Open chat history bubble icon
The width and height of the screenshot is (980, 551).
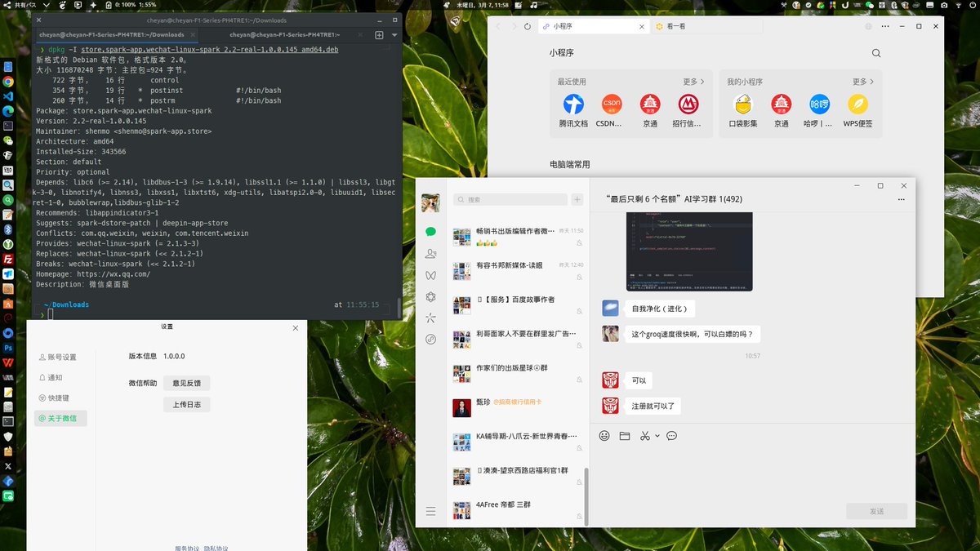pos(671,436)
